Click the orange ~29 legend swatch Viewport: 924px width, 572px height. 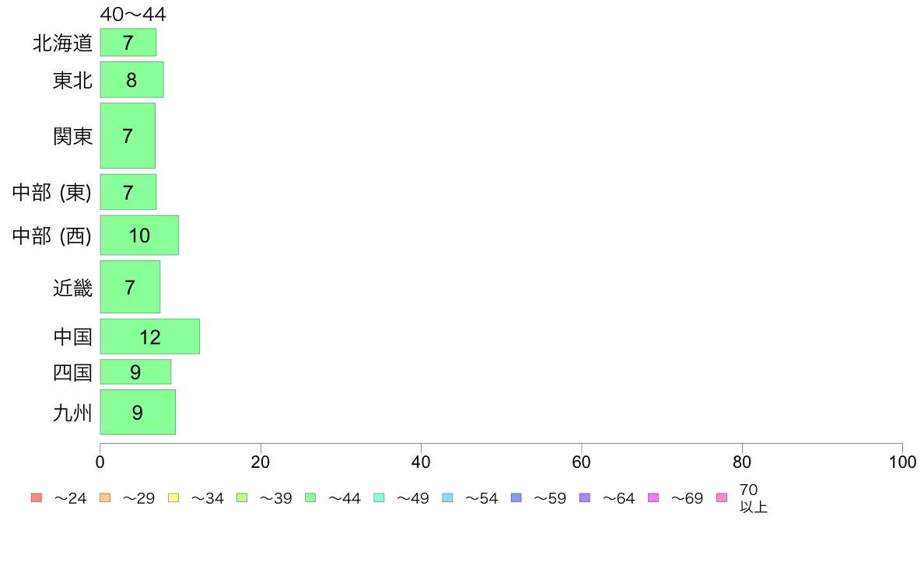105,497
